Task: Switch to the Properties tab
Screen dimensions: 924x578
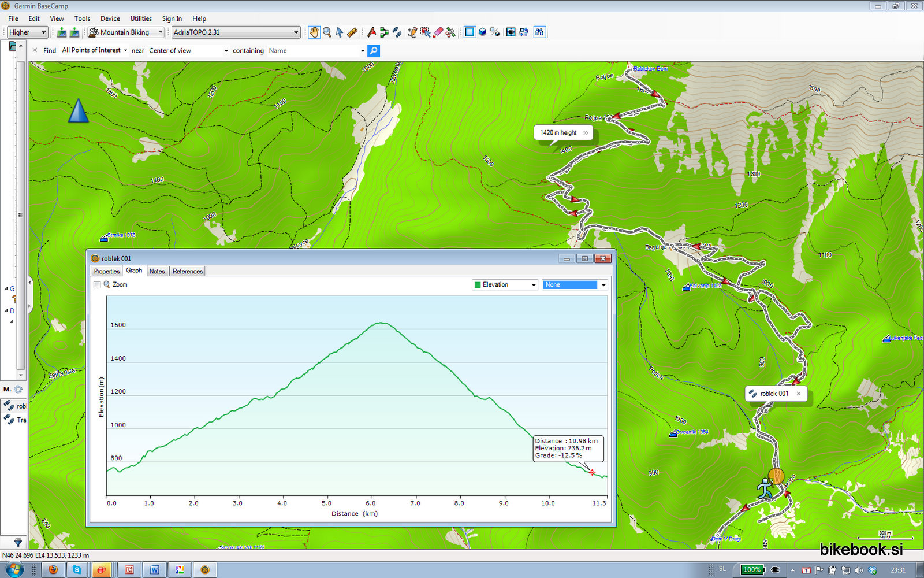Action: [107, 272]
